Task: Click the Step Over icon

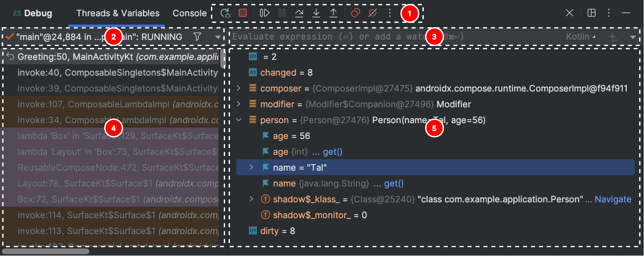Action: [x=299, y=13]
